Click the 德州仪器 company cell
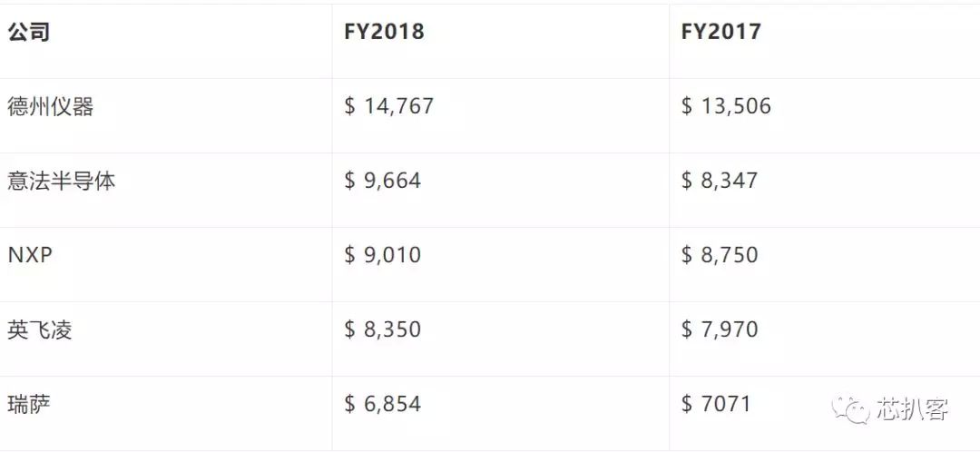This screenshot has height=452, width=980. coord(51,106)
